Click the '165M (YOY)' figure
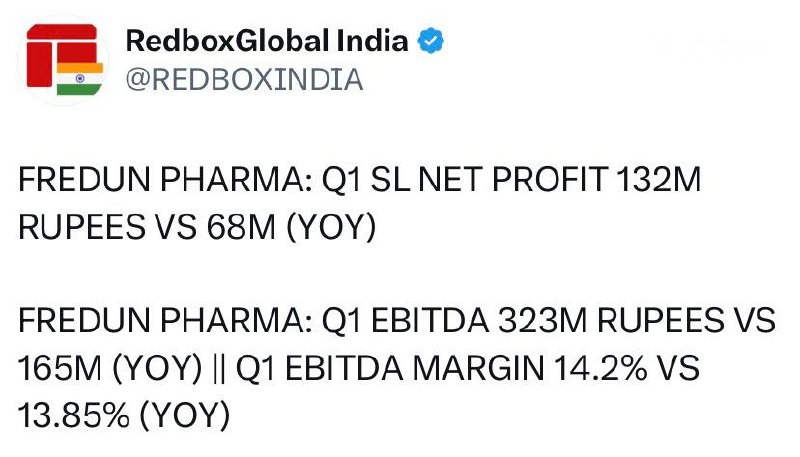The height and width of the screenshot is (457, 800). click(x=110, y=368)
